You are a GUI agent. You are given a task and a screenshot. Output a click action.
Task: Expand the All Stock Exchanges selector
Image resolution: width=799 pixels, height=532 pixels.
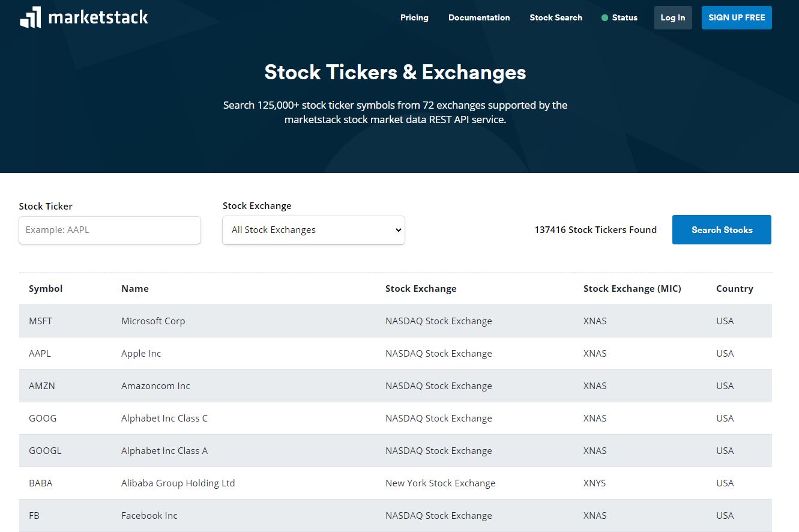tap(313, 230)
